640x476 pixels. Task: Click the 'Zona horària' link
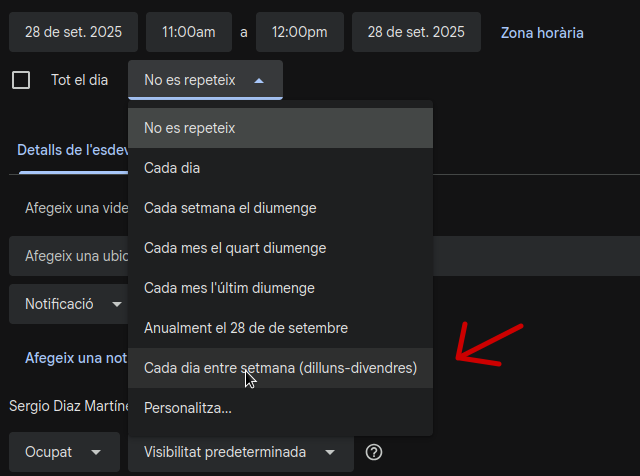point(542,33)
